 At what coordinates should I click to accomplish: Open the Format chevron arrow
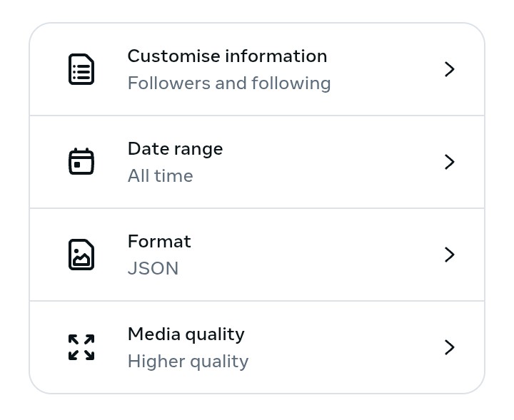click(450, 255)
